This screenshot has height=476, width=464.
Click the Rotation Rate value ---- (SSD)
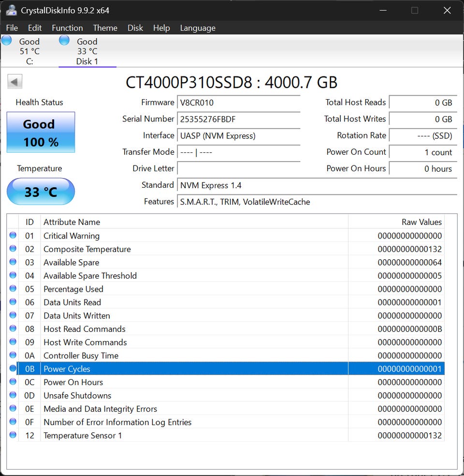[x=423, y=135]
